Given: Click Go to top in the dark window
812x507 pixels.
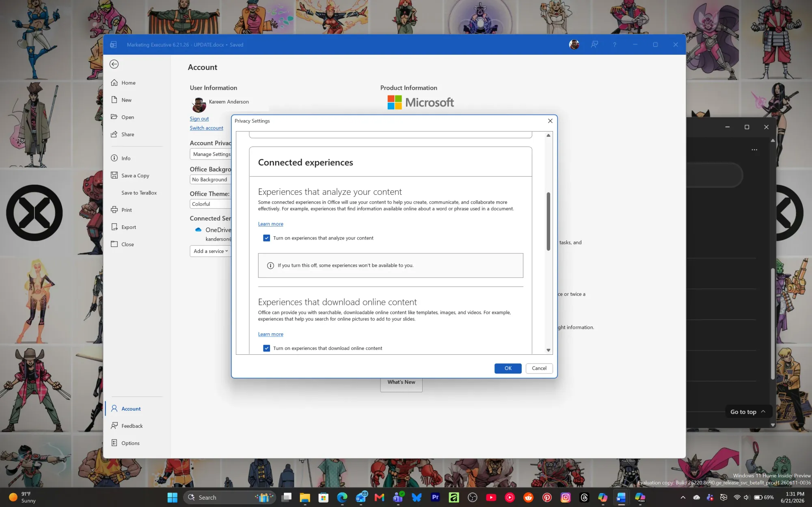Looking at the screenshot, I should point(748,412).
